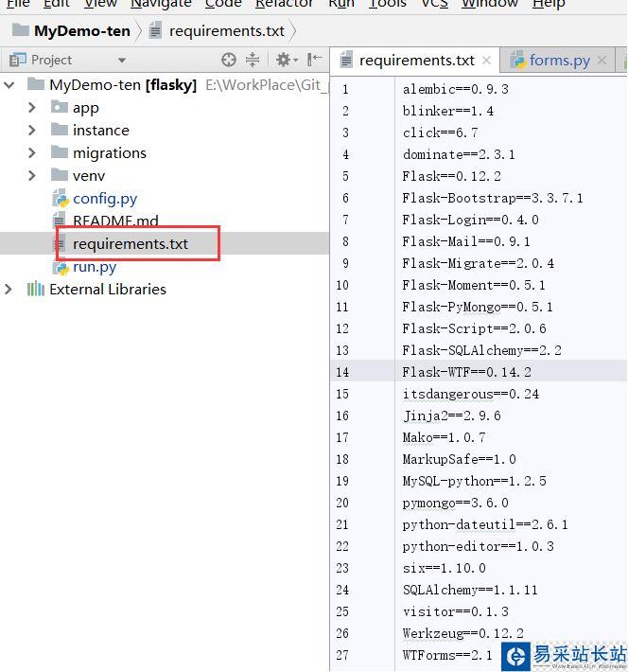Close the forms.py editor tab

602,61
